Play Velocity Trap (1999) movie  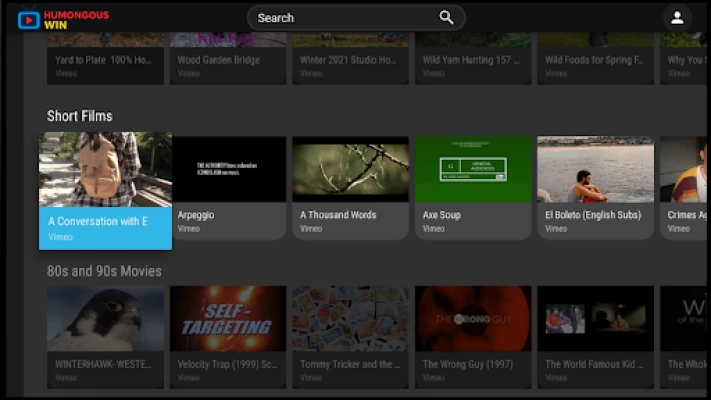228,319
